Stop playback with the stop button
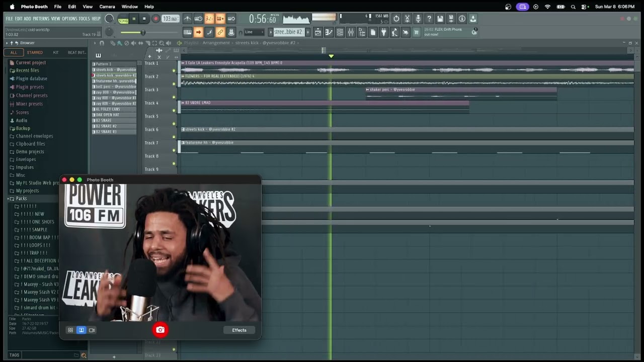The image size is (644, 362). [144, 19]
